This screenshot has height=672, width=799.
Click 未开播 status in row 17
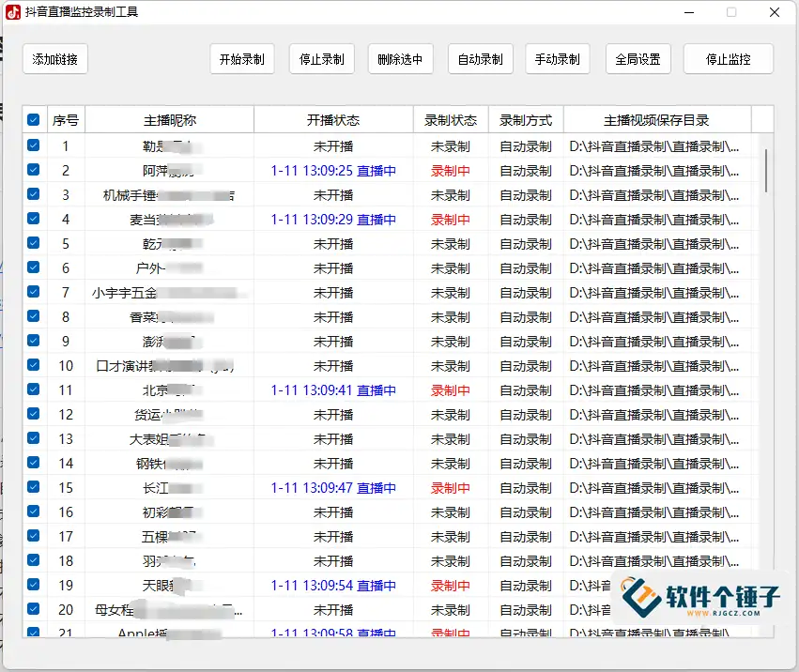click(x=333, y=537)
